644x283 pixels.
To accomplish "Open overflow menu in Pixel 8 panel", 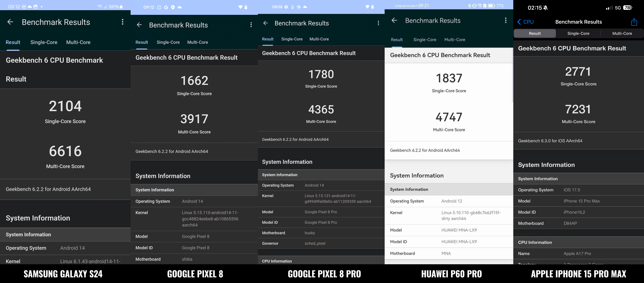I will pos(251,25).
